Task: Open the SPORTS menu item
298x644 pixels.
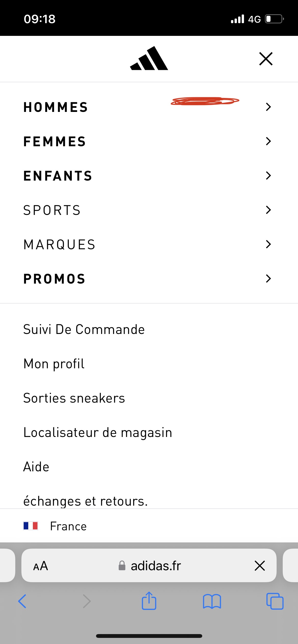Action: coord(52,210)
